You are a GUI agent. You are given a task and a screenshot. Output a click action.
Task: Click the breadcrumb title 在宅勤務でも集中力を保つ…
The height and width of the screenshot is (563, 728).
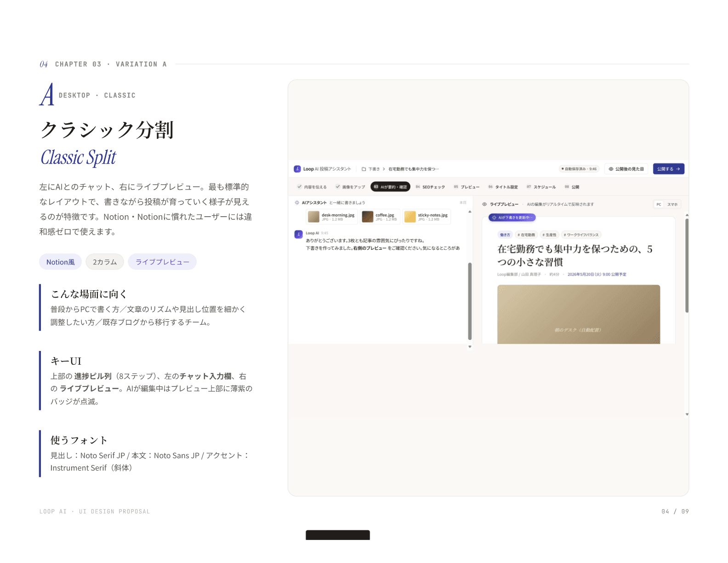point(413,169)
